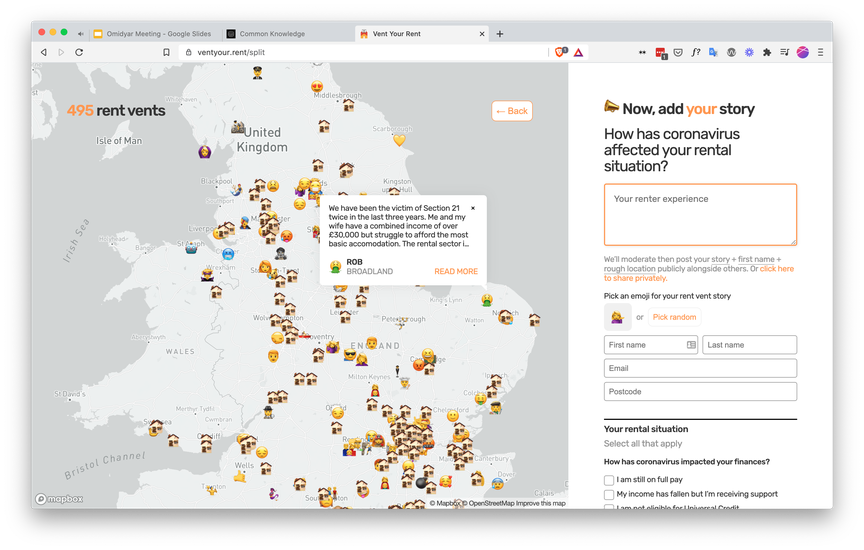Click the emoji picker for your story
Screen dimensions: 864x550
[x=617, y=317]
